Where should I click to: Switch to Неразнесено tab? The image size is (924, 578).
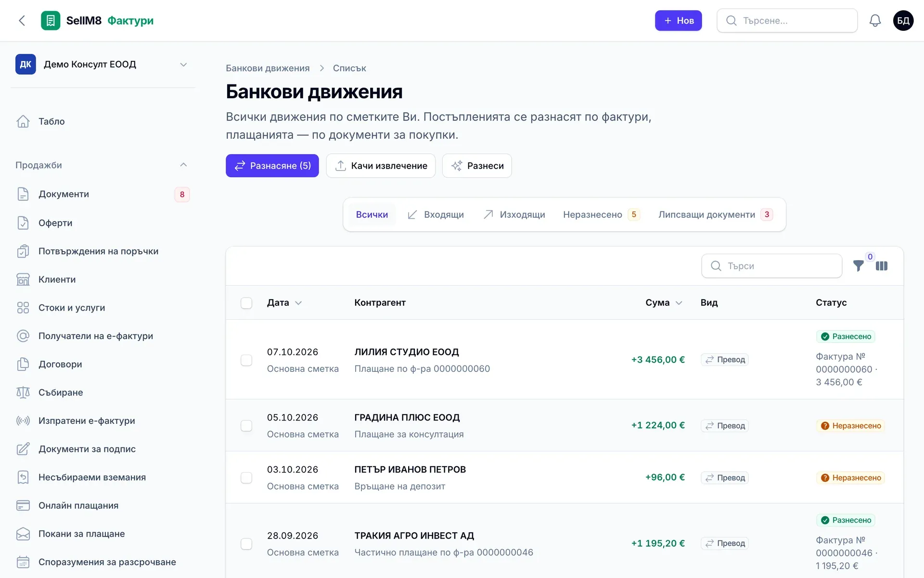(x=601, y=214)
